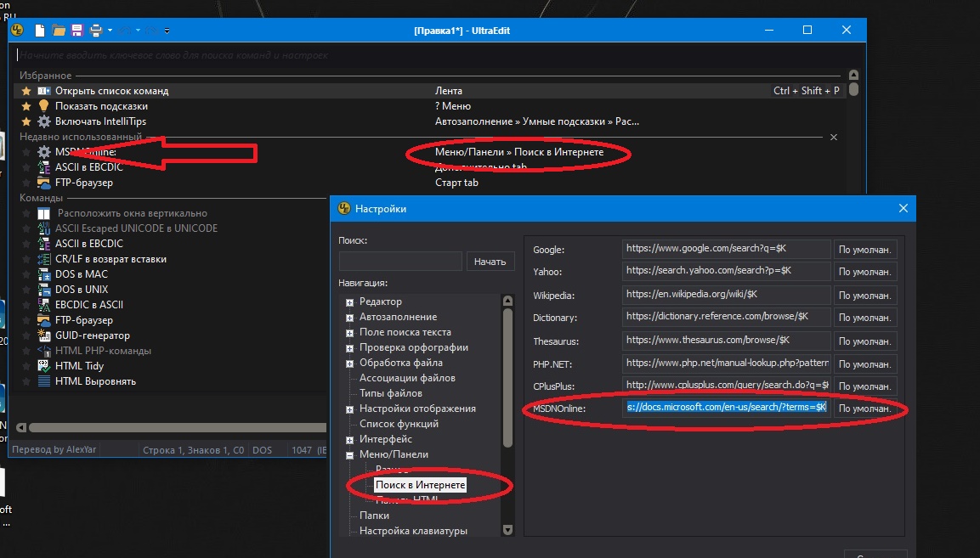Reset Yahoo URL with 'По умолчан.' button
Screen dimensions: 980x558
pyautogui.click(x=864, y=272)
